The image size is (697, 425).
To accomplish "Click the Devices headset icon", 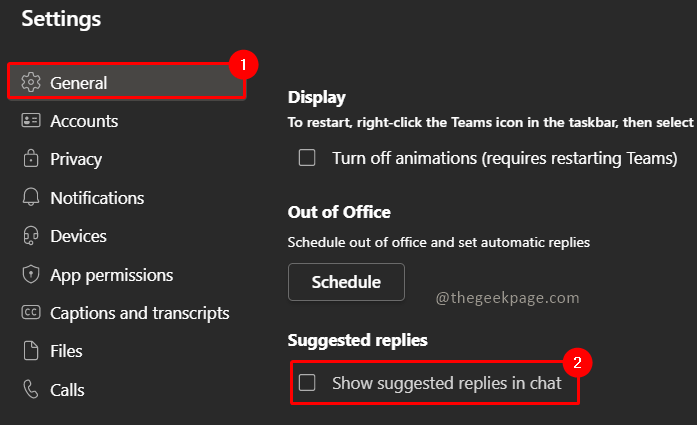I will (31, 237).
